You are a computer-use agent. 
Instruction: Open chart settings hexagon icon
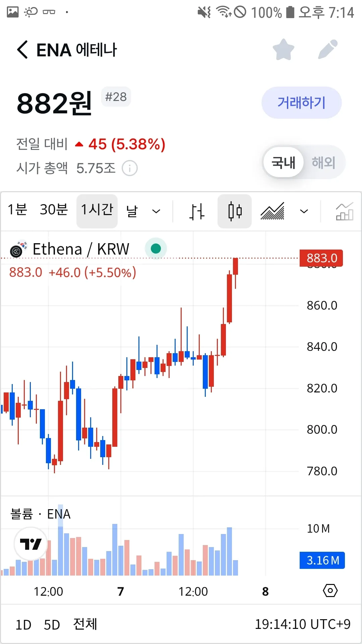(330, 591)
